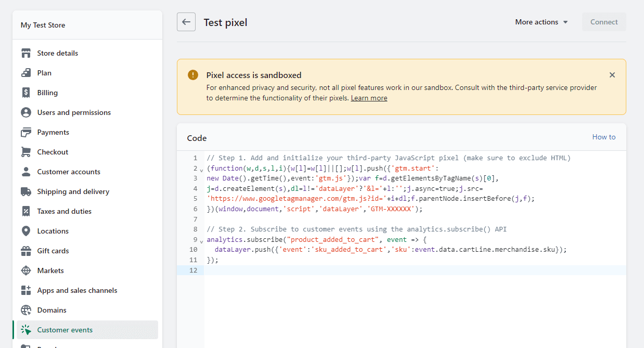The image size is (644, 348).
Task: Click the Customer accounts icon
Action: point(26,172)
